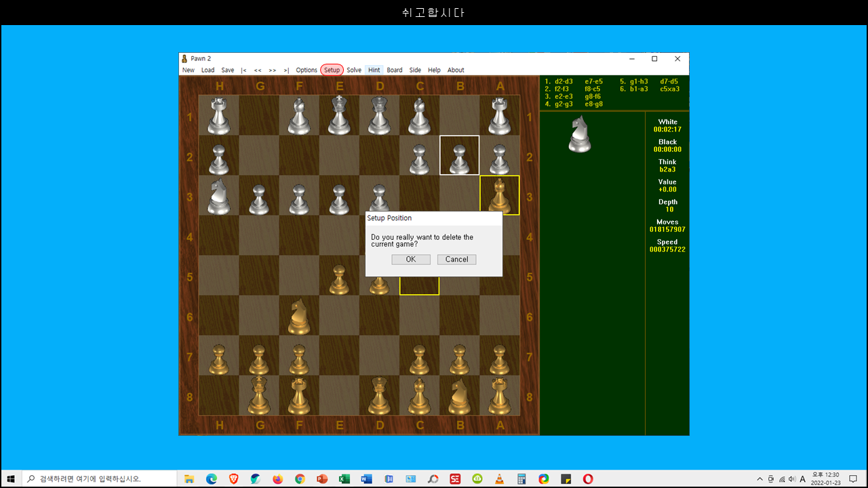Image resolution: width=868 pixels, height=488 pixels.
Task: Select the gold rook on F8
Action: (298, 396)
